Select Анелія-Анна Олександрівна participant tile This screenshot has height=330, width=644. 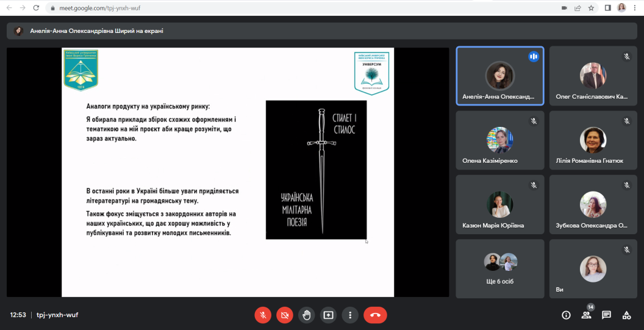500,76
